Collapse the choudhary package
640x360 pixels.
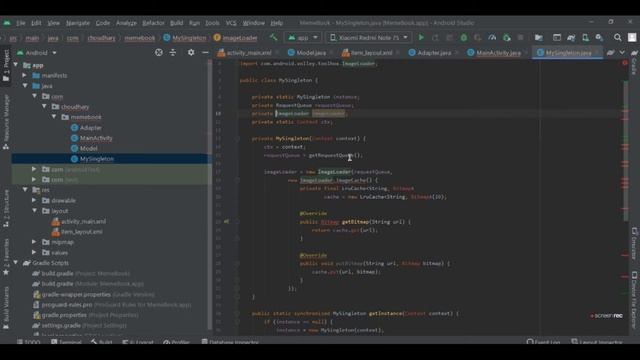point(44,107)
